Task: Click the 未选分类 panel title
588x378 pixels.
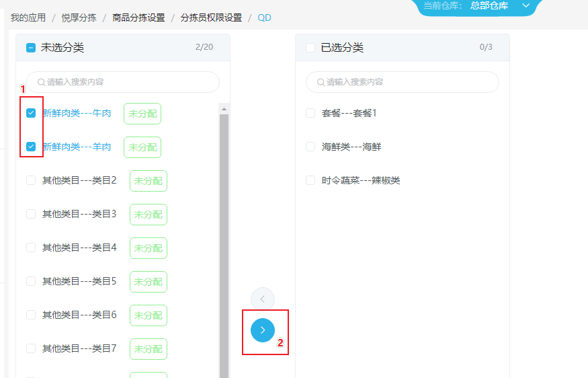Action: 62,48
